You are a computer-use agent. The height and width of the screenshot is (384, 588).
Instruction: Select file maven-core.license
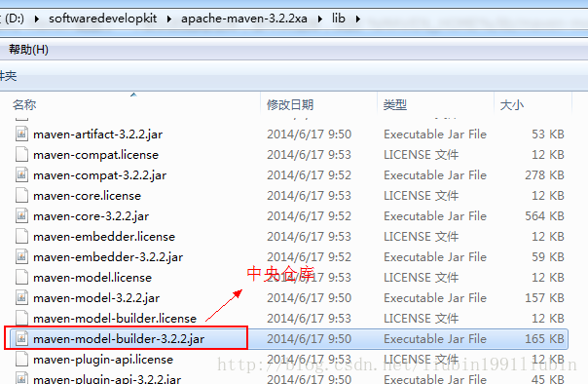click(87, 196)
